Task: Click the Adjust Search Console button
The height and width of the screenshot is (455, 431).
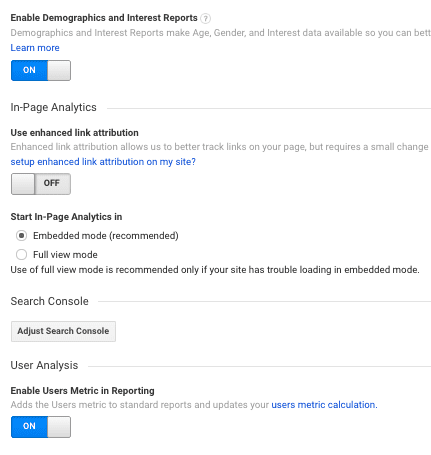Action: pyautogui.click(x=63, y=331)
